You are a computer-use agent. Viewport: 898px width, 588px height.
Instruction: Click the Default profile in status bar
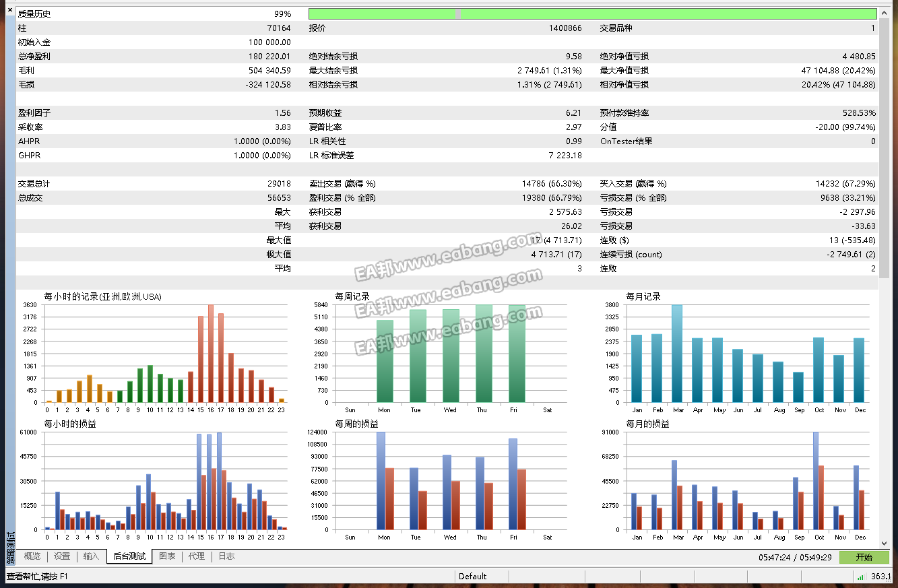473,577
